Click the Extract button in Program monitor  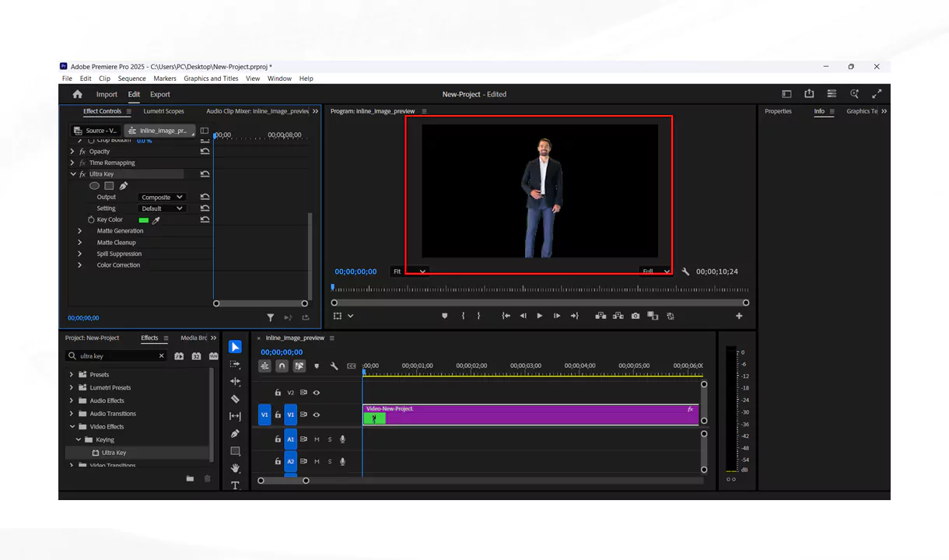pos(618,316)
